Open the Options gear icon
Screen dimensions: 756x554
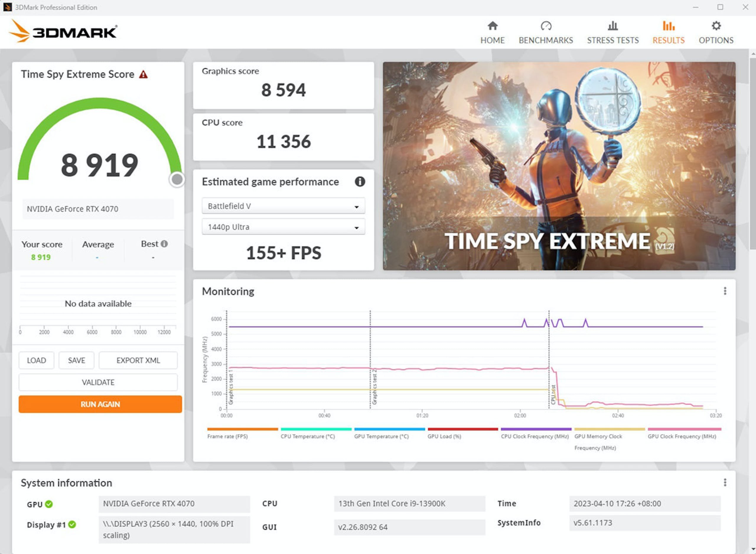point(716,26)
